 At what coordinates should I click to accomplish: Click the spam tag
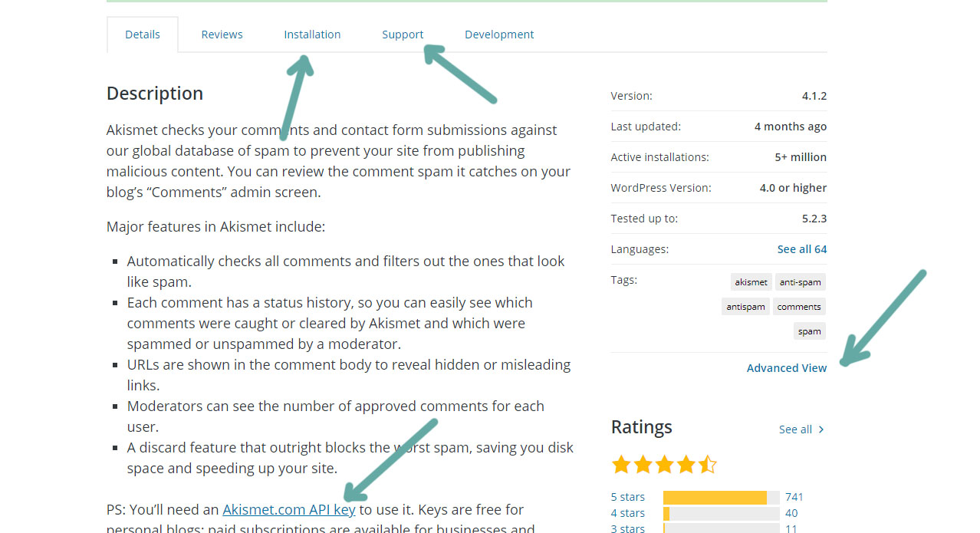(809, 331)
